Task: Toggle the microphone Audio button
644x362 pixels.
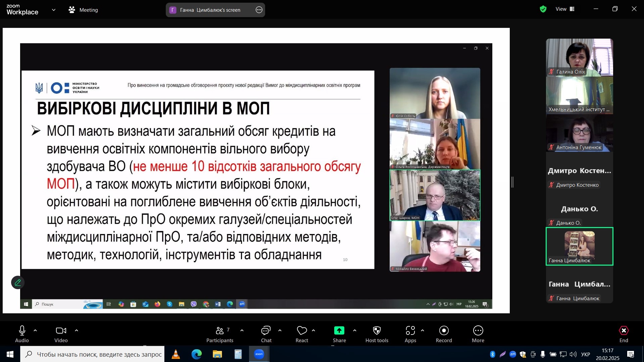Action: pyautogui.click(x=22, y=331)
